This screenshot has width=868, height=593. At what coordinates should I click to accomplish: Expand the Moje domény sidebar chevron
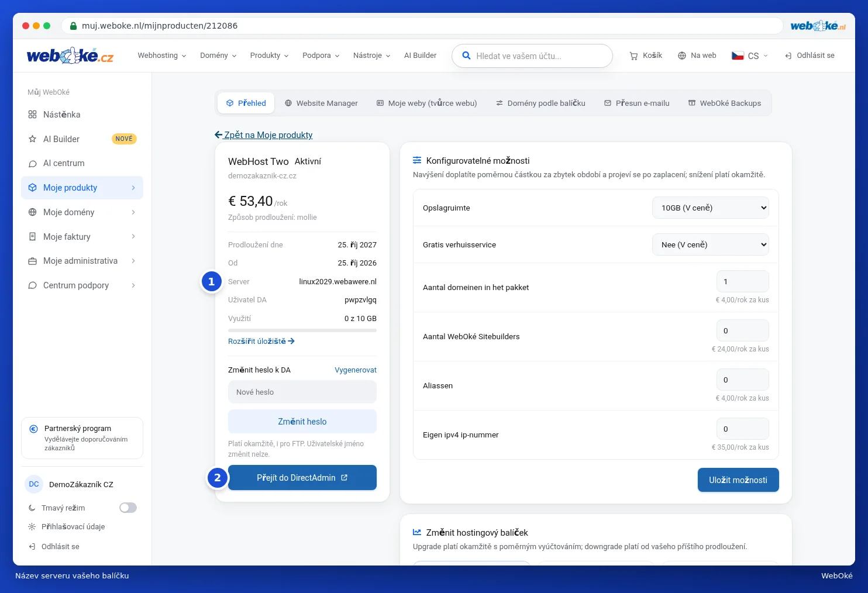click(133, 212)
